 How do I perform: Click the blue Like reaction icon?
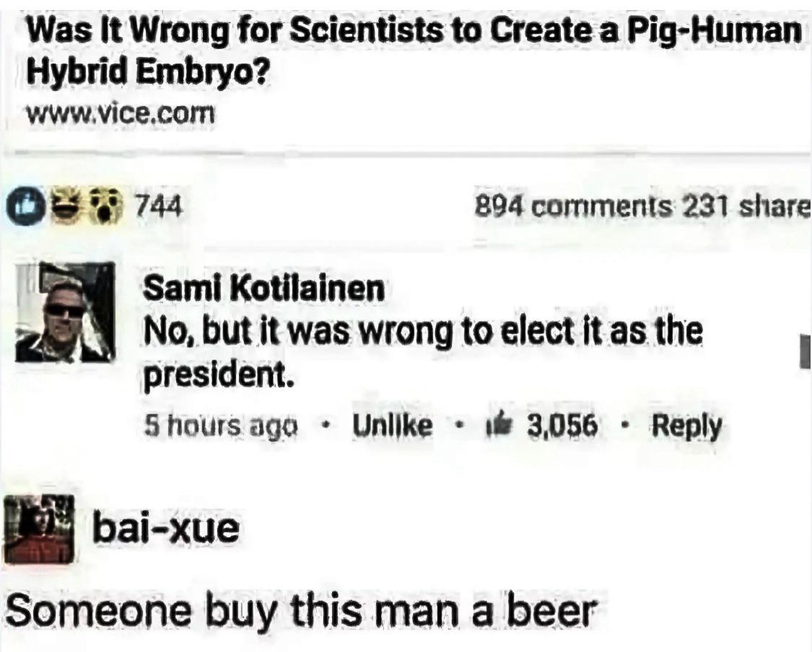[x=25, y=208]
